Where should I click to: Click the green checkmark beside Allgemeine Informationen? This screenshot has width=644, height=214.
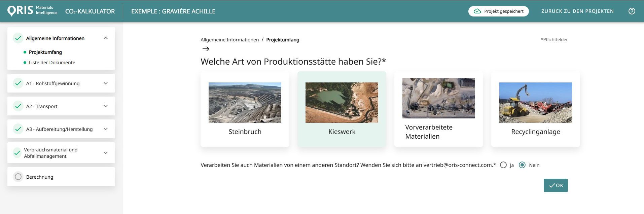18,38
